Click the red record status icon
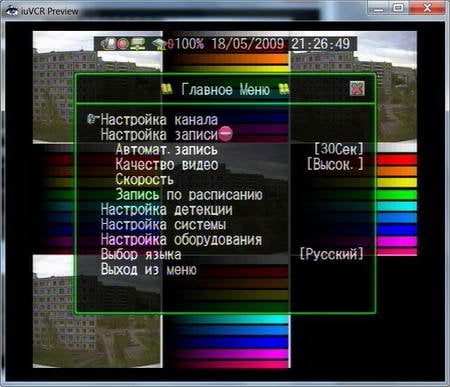This screenshot has width=450, height=387. 123,44
